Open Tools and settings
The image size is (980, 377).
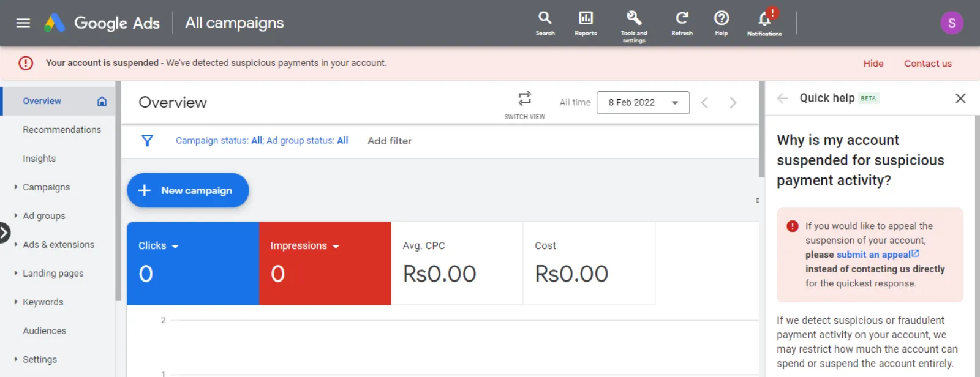coord(634,26)
